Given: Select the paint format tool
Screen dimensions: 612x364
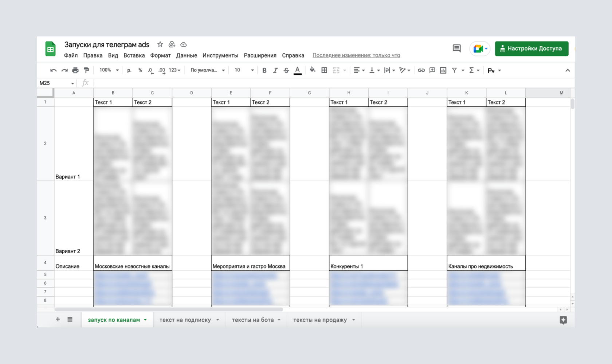Looking at the screenshot, I should click(86, 70).
